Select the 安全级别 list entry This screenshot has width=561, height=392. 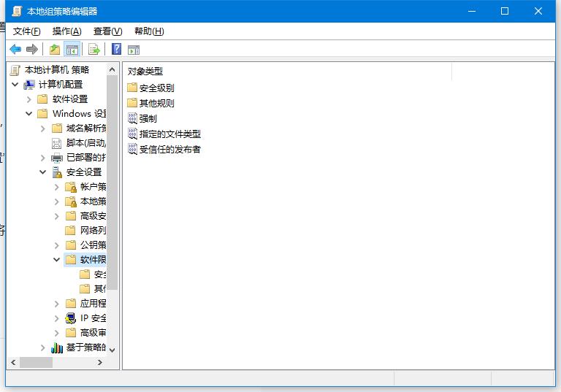pyautogui.click(x=157, y=88)
